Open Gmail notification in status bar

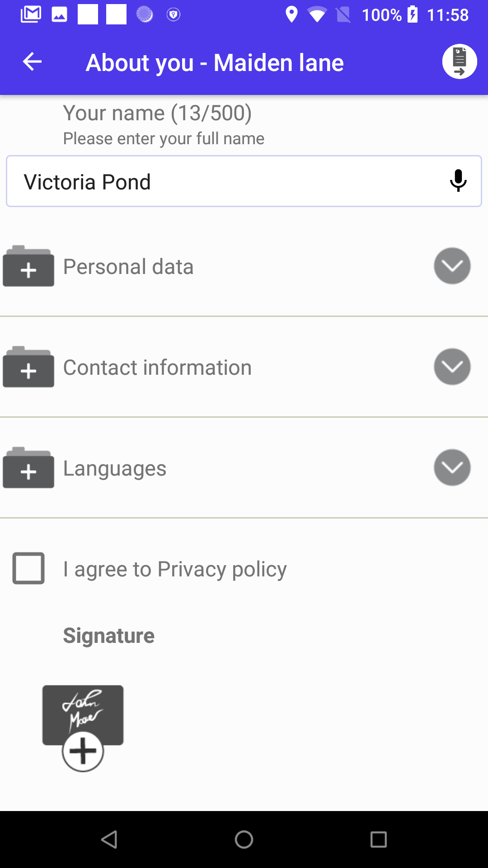coord(31,14)
